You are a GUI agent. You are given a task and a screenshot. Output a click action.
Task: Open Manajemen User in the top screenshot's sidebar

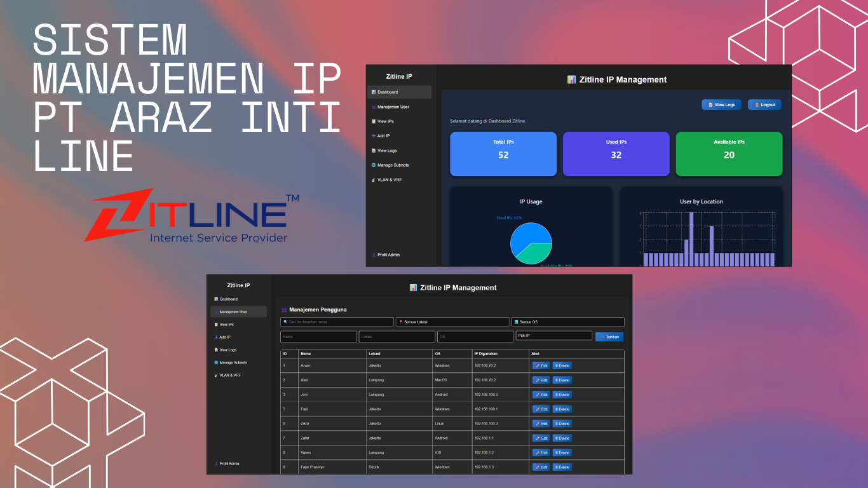tap(393, 107)
